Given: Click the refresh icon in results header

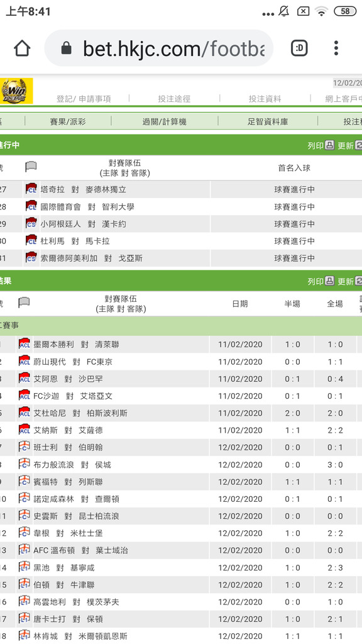Looking at the screenshot, I should 358,281.
